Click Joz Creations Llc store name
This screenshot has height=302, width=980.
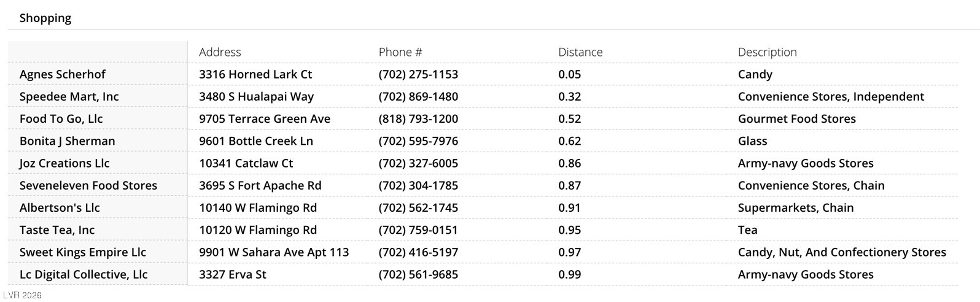64,163
